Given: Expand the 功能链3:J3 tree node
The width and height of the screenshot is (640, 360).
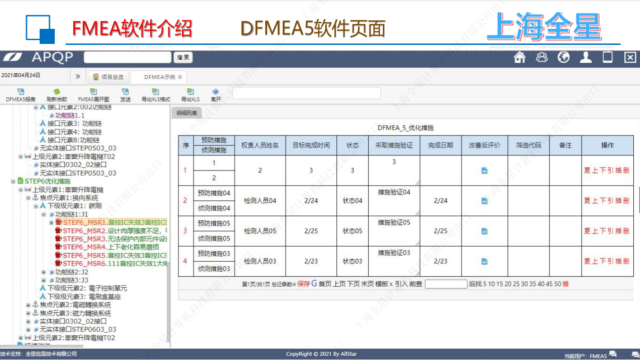Looking at the screenshot, I should 44,280.
